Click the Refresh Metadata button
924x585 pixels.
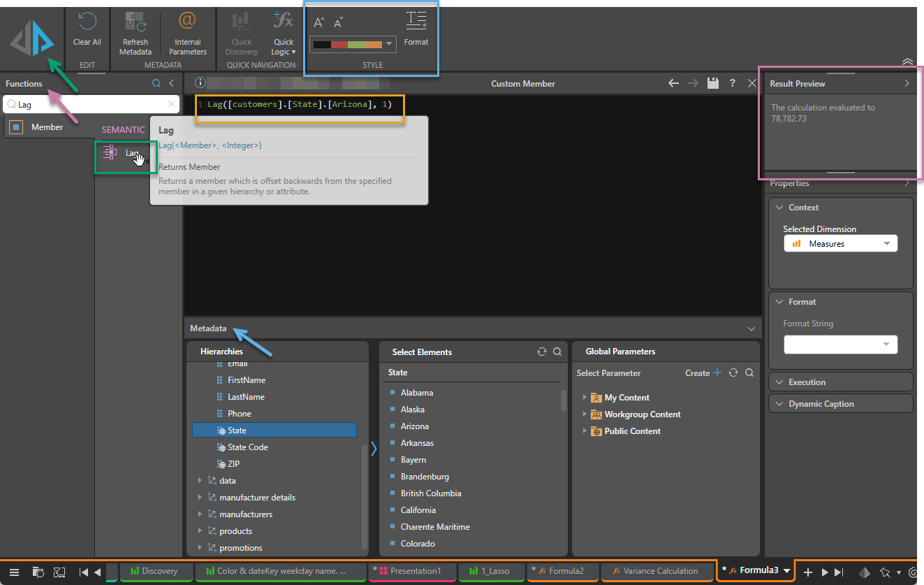[x=135, y=33]
